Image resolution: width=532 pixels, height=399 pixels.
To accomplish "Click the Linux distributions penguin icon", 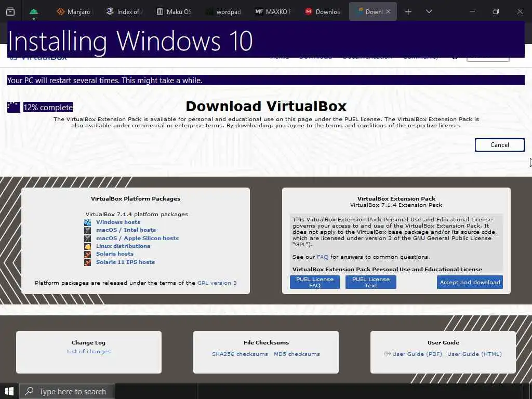I will (87, 246).
